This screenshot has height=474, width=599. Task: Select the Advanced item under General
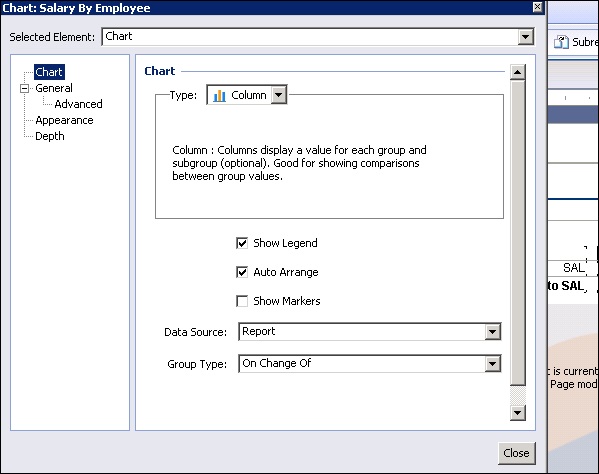click(78, 104)
